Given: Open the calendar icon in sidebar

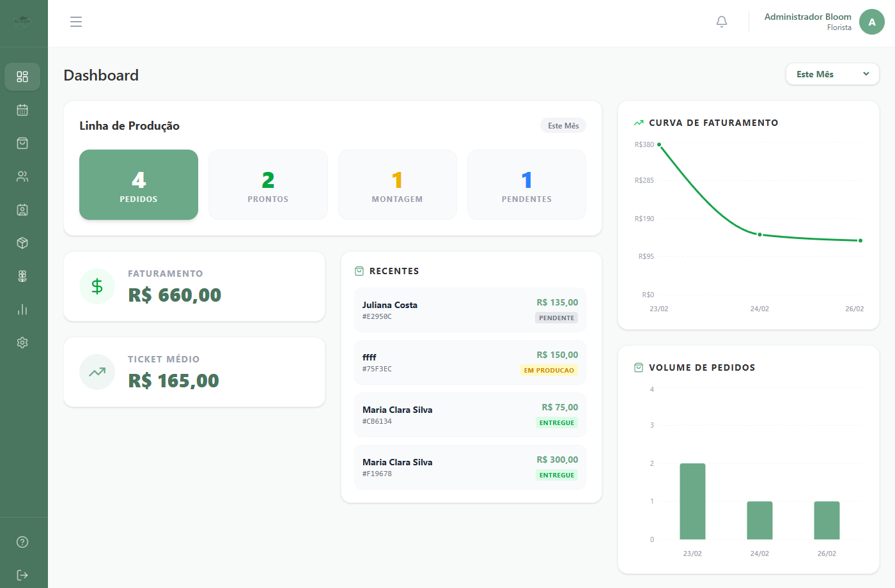Looking at the screenshot, I should 22,110.
